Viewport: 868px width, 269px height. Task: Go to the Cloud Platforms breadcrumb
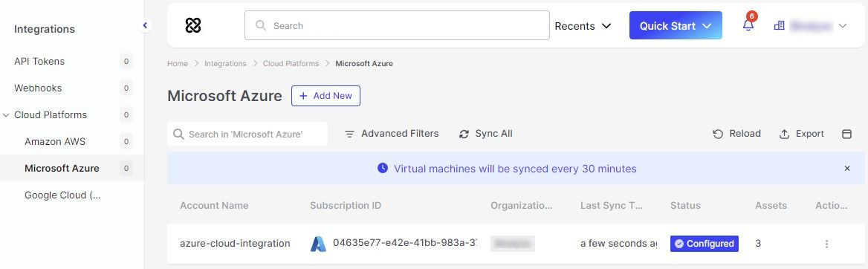291,64
